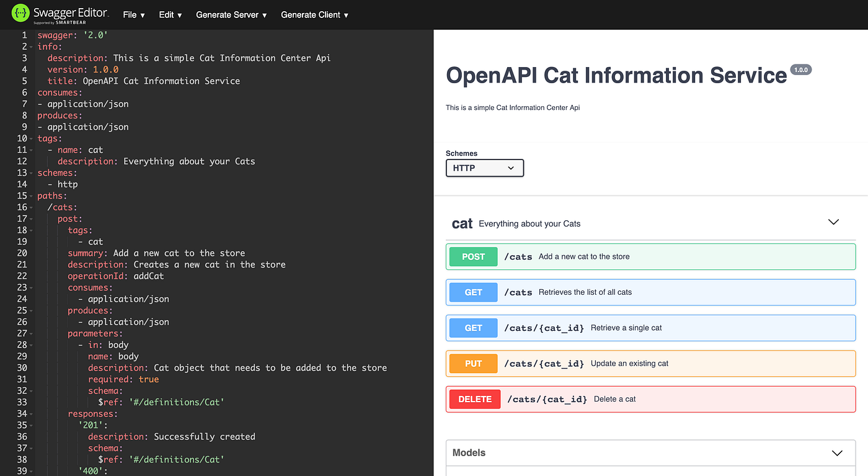This screenshot has height=476, width=868.
Task: Collapse the cat tag section chevron
Action: [833, 222]
